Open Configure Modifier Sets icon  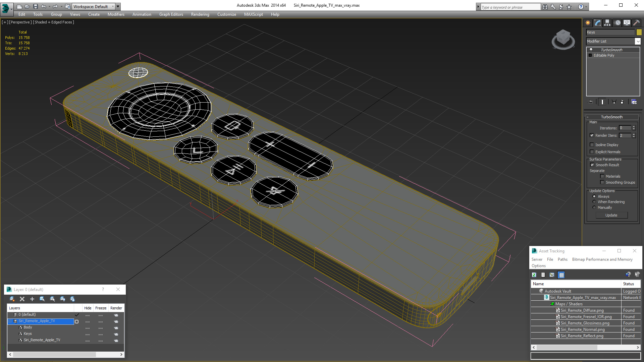634,102
